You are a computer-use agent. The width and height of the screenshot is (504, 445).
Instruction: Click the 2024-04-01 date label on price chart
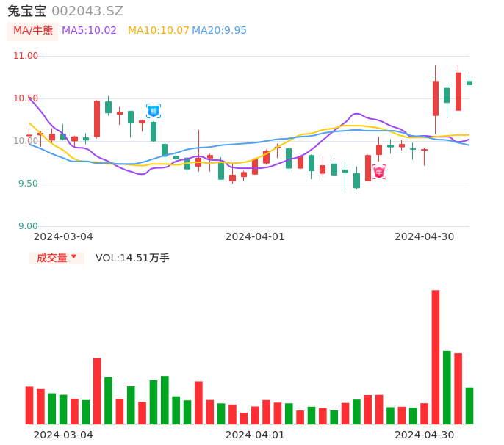(x=254, y=236)
